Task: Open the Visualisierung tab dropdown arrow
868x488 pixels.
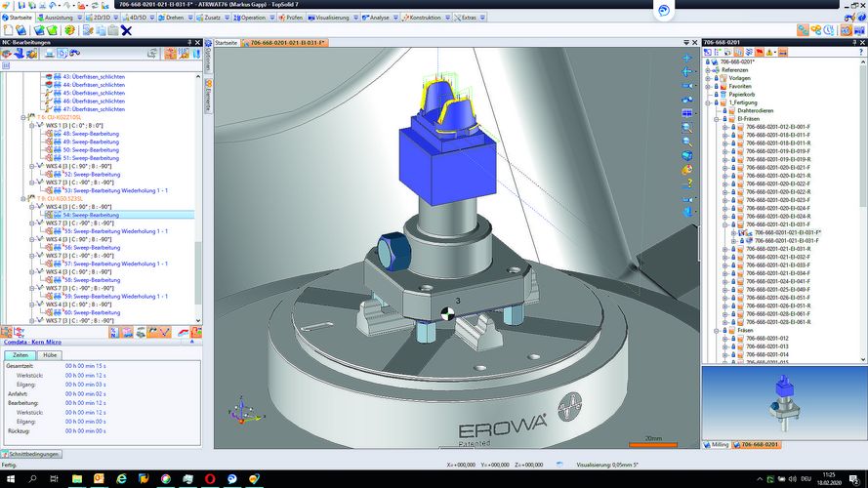Action: click(x=355, y=18)
